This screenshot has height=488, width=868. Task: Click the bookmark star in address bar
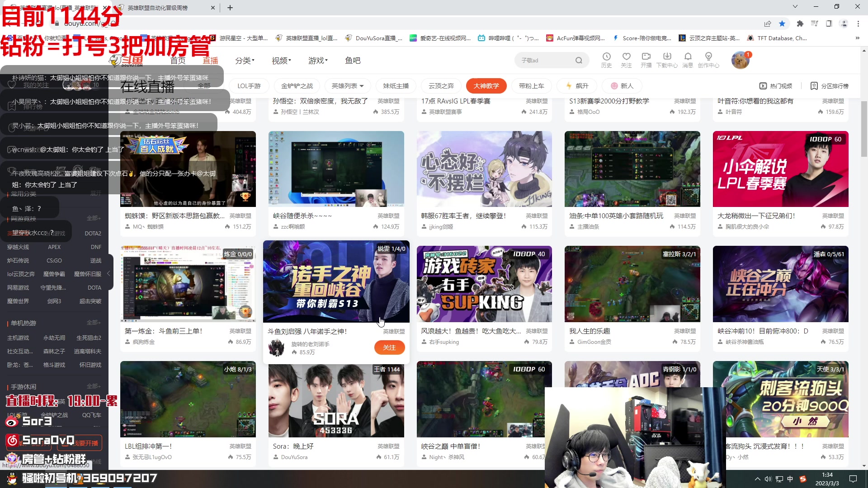[782, 23]
